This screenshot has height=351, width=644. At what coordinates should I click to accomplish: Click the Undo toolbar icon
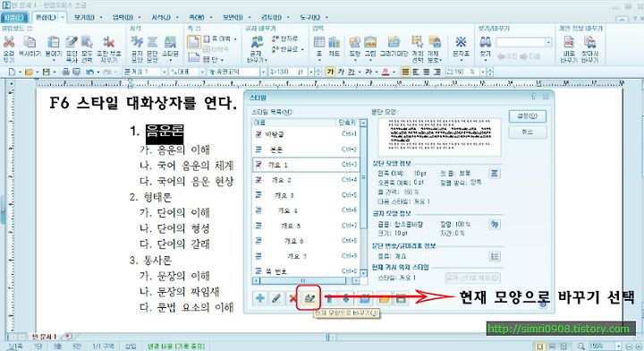pyautogui.click(x=89, y=72)
